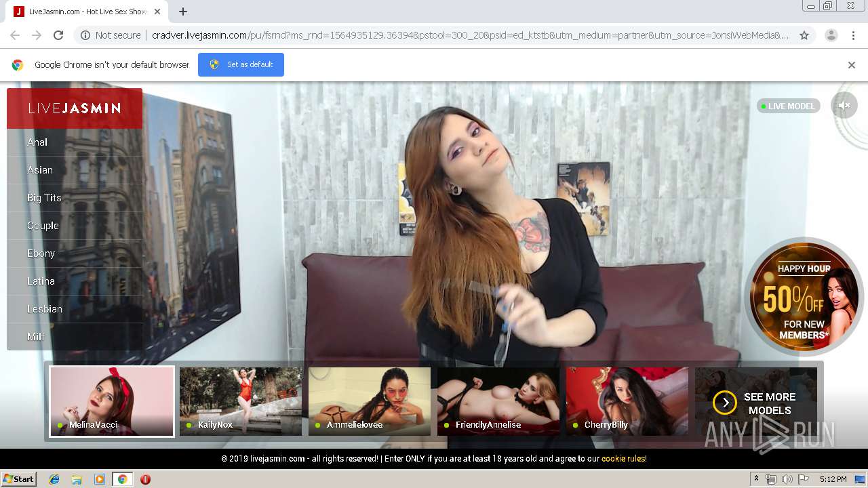Screen dimensions: 868x488
Task: Open KailyNox model thumbnail
Action: (241, 401)
